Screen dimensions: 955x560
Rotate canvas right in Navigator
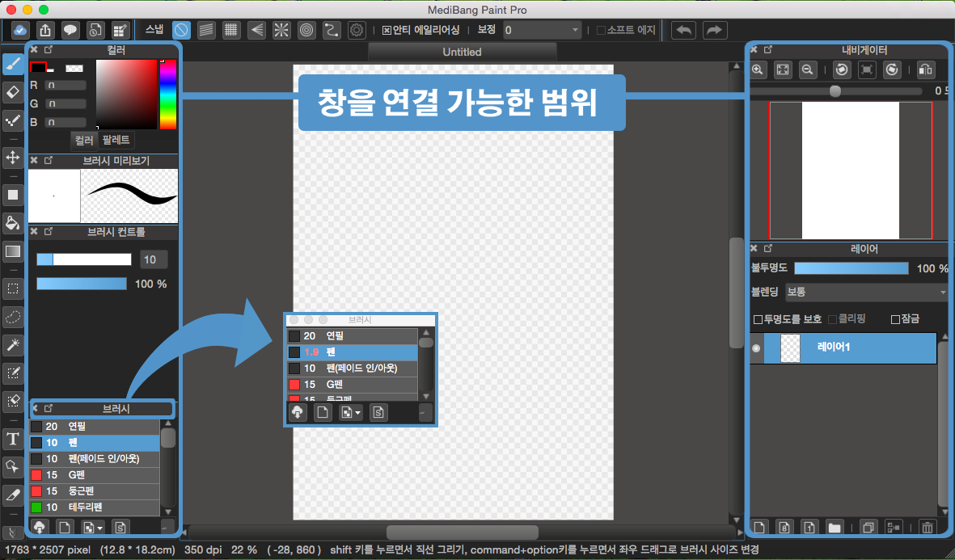point(892,70)
